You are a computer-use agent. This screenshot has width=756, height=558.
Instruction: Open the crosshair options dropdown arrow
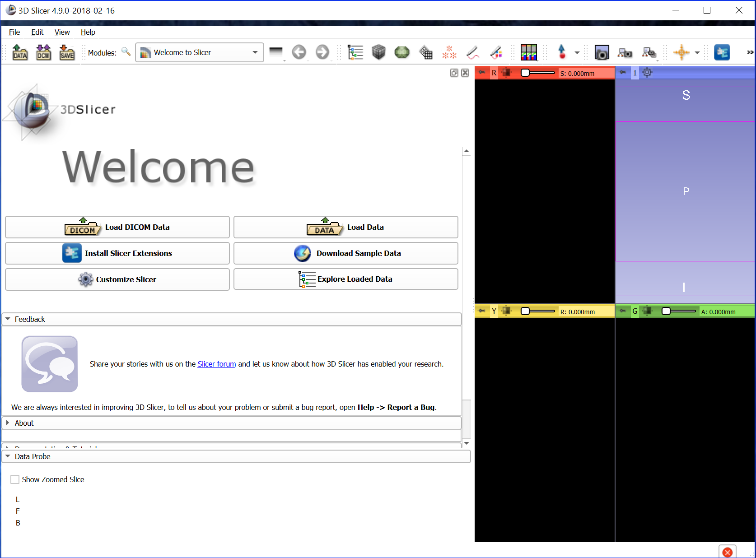click(x=697, y=53)
